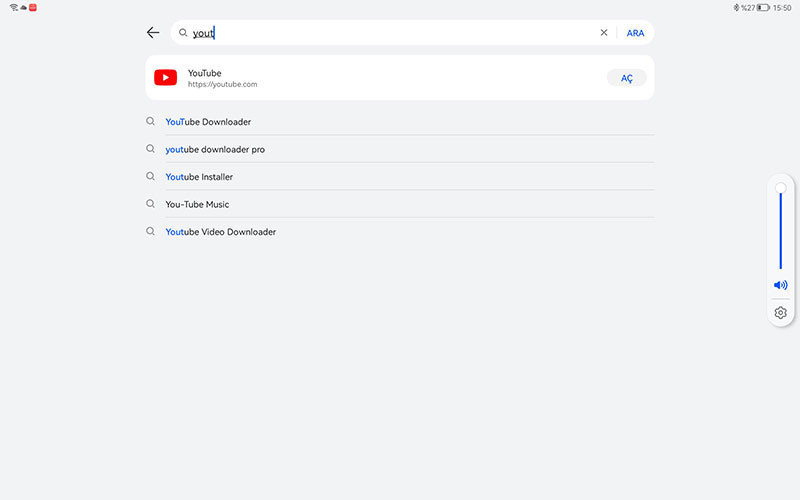The image size is (800, 500).
Task: Tap the search icon beside 'You-Tube Music'
Action: (x=150, y=204)
